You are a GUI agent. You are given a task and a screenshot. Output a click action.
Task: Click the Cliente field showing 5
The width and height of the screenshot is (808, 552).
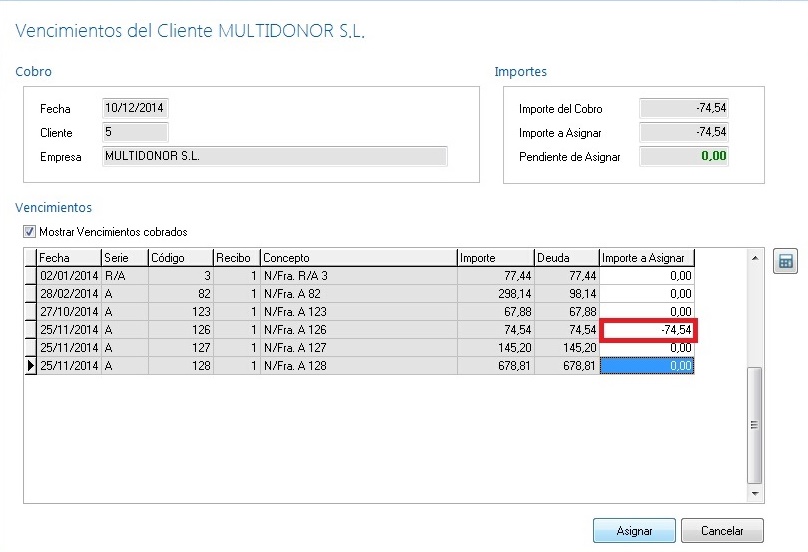135,132
